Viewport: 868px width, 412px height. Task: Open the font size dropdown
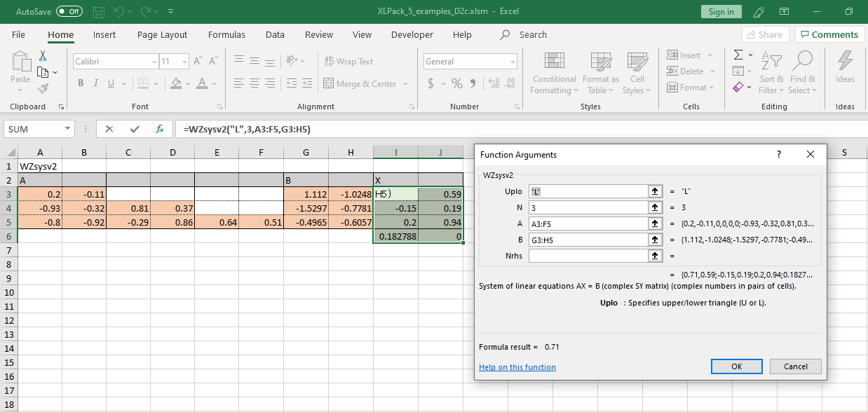pyautogui.click(x=184, y=62)
